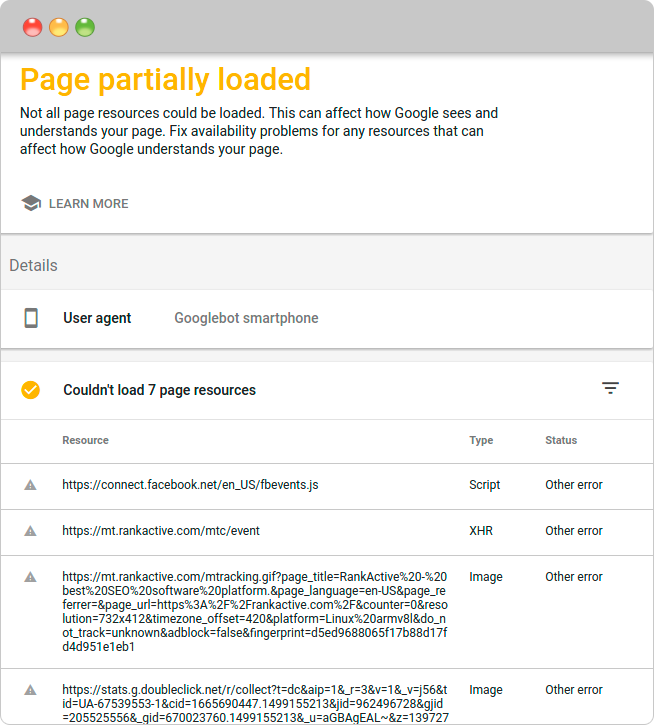Select the mt.rankactive.com/mtc/event resource URL

(x=161, y=531)
